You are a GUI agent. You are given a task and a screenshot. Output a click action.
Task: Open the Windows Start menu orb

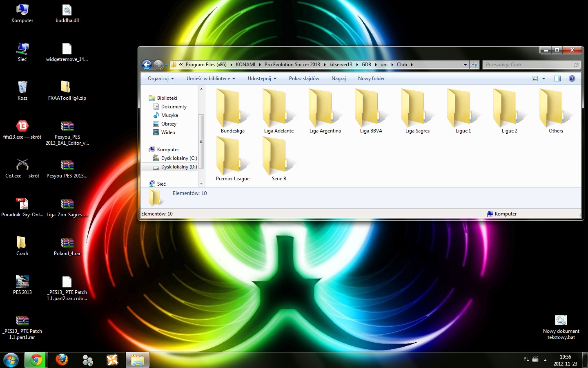coord(11,360)
